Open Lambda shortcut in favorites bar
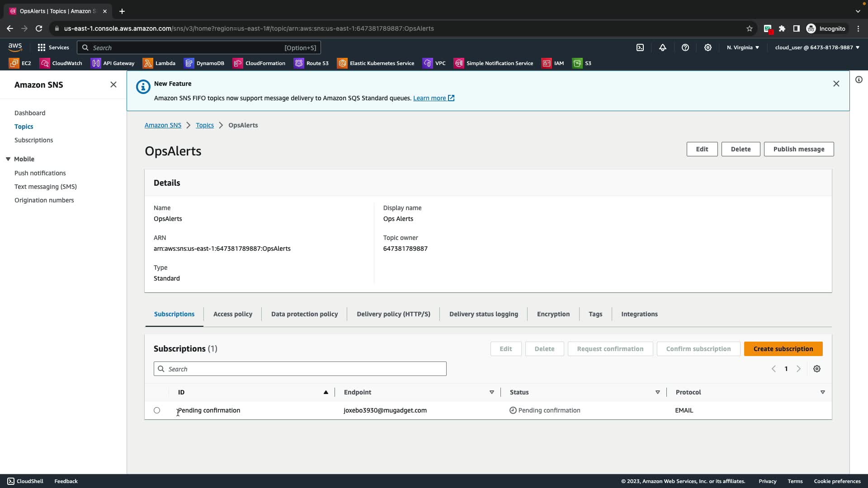868x488 pixels. pyautogui.click(x=159, y=63)
